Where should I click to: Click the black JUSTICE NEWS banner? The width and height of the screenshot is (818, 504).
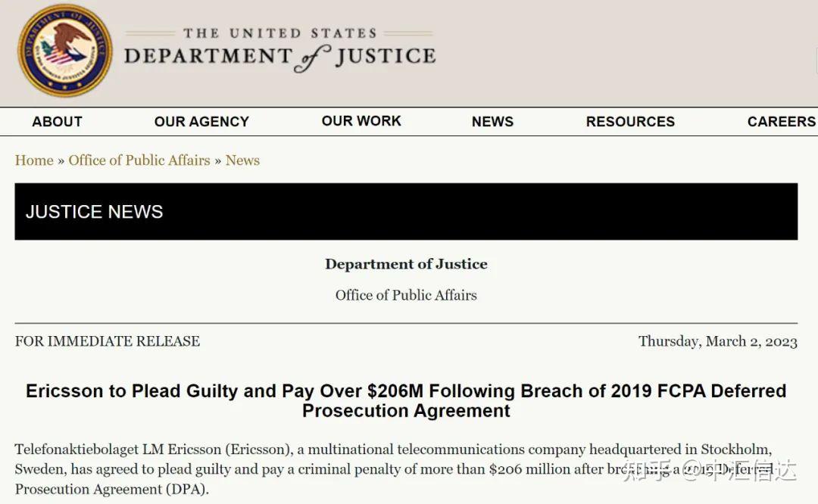point(406,212)
